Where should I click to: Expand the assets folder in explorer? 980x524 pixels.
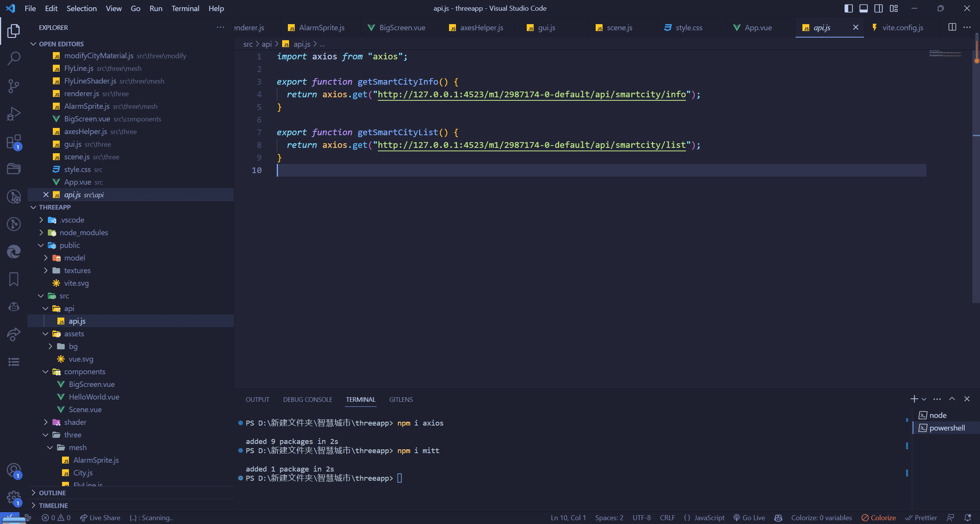(74, 333)
